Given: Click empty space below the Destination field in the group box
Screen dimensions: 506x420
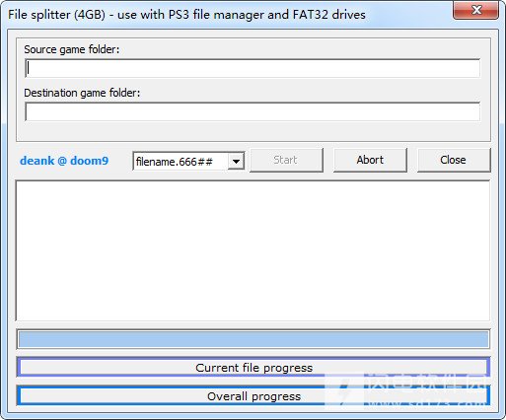Looking at the screenshot, I should pyautogui.click(x=253, y=131).
